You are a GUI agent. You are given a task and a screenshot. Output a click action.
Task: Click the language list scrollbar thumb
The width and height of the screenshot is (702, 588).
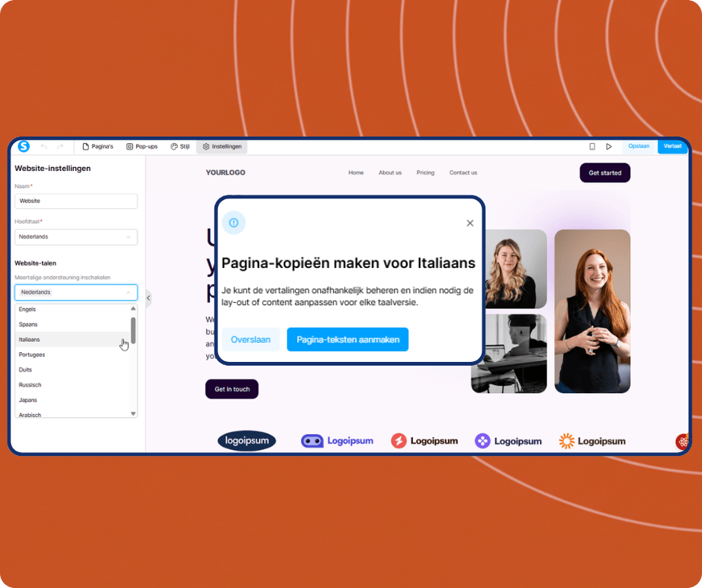[x=133, y=331]
